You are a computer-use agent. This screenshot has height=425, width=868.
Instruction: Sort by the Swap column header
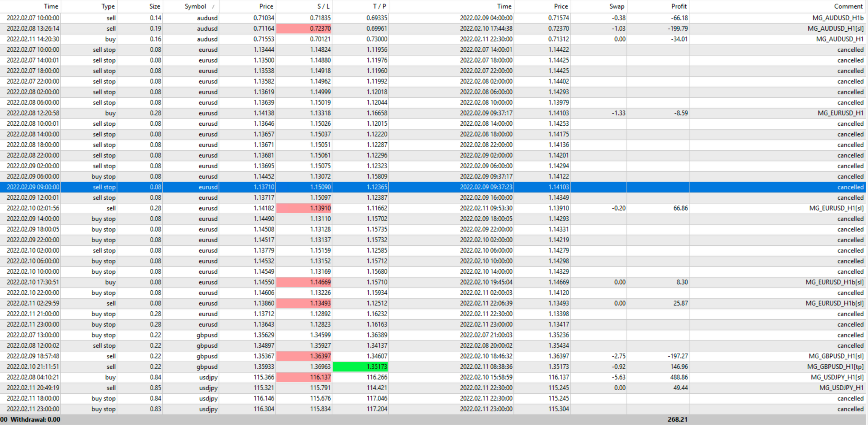click(x=616, y=6)
